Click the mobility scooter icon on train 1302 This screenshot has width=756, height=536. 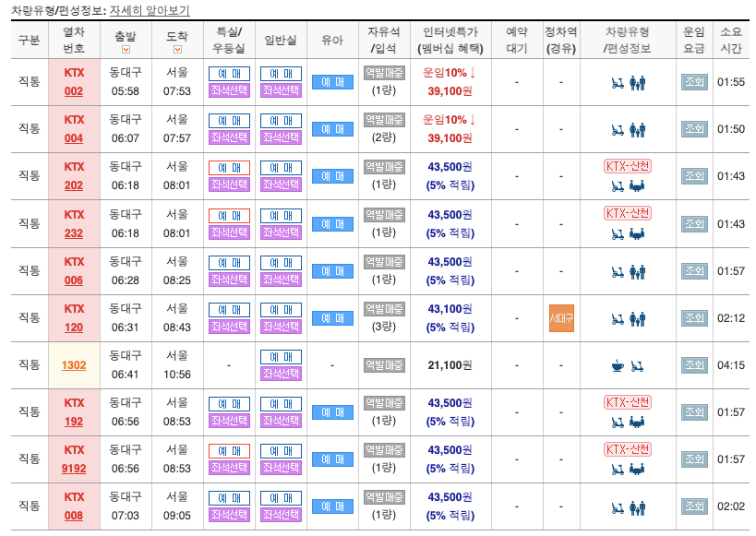click(x=637, y=365)
